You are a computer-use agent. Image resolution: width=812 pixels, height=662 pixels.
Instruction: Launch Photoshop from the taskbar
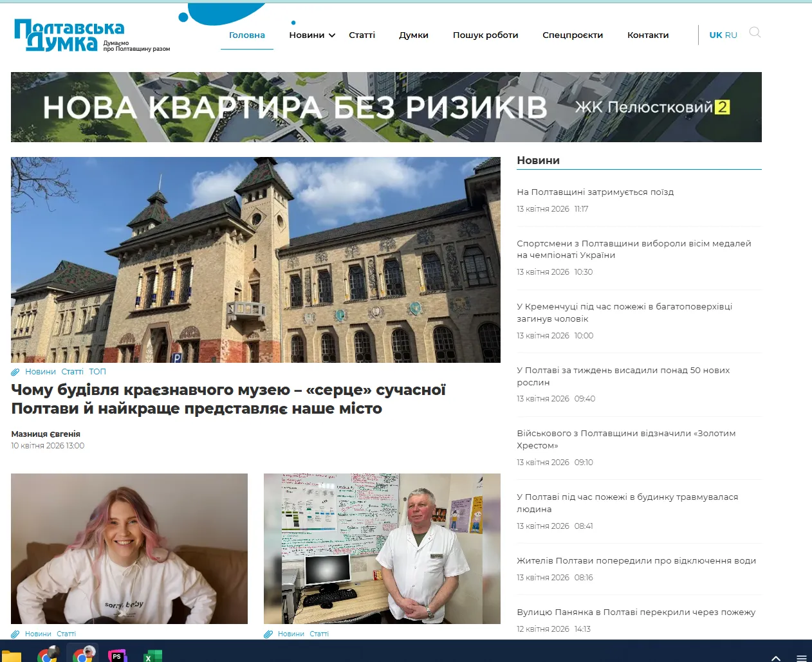(117, 657)
